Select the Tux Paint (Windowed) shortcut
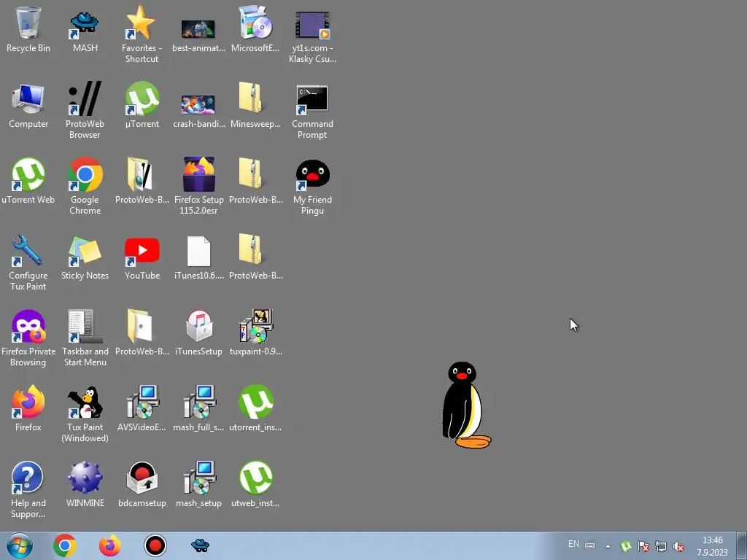 click(85, 413)
